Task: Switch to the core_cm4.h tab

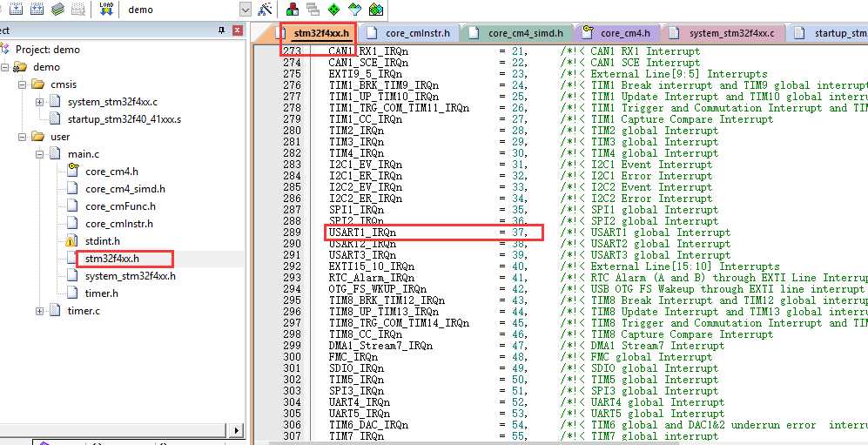Action: pyautogui.click(x=625, y=33)
